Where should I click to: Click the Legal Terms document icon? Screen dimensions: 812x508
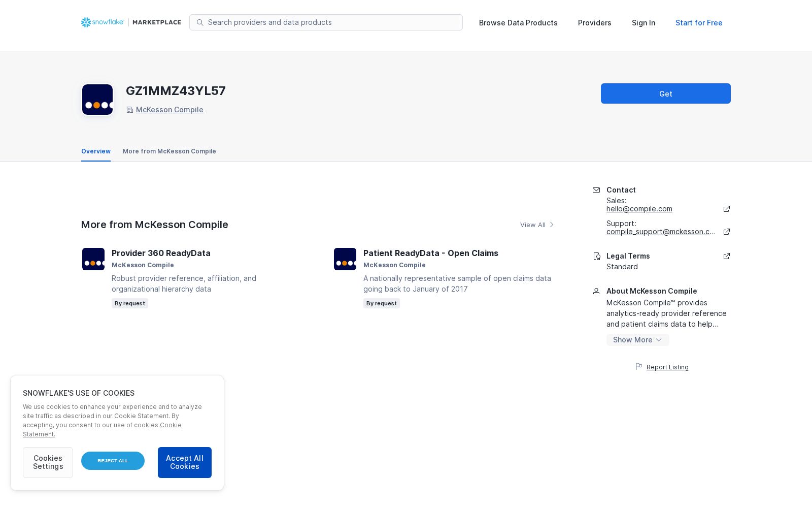(x=597, y=257)
